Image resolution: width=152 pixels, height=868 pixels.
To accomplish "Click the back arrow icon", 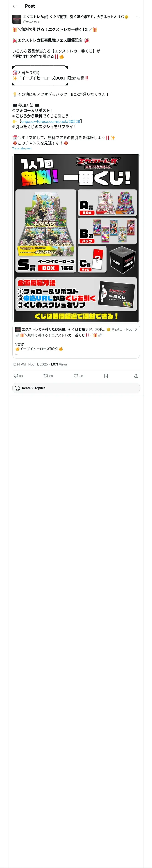I will pyautogui.click(x=15, y=6).
